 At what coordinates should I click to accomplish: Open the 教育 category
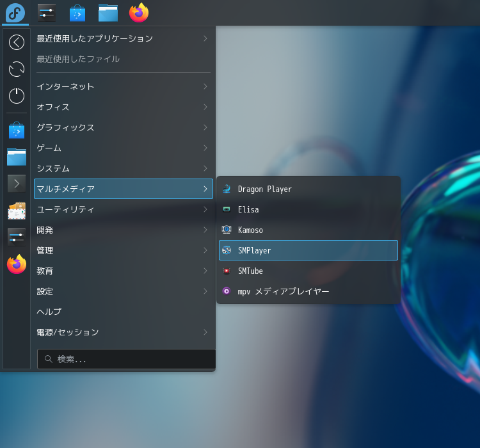124,271
